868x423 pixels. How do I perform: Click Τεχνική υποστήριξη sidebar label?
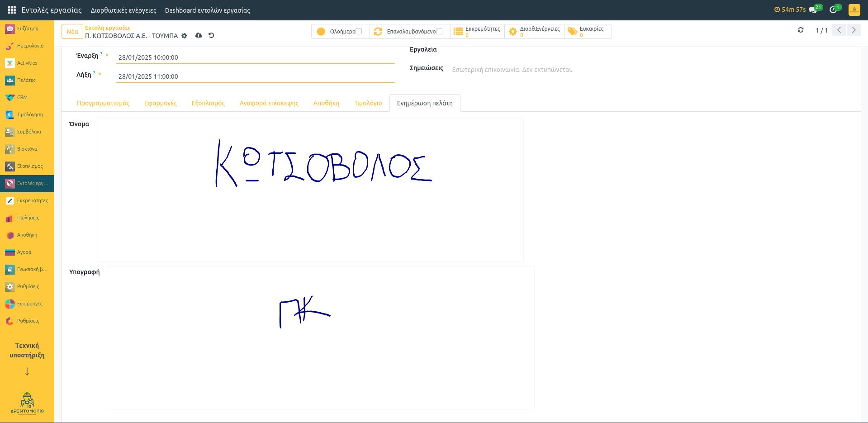click(27, 351)
